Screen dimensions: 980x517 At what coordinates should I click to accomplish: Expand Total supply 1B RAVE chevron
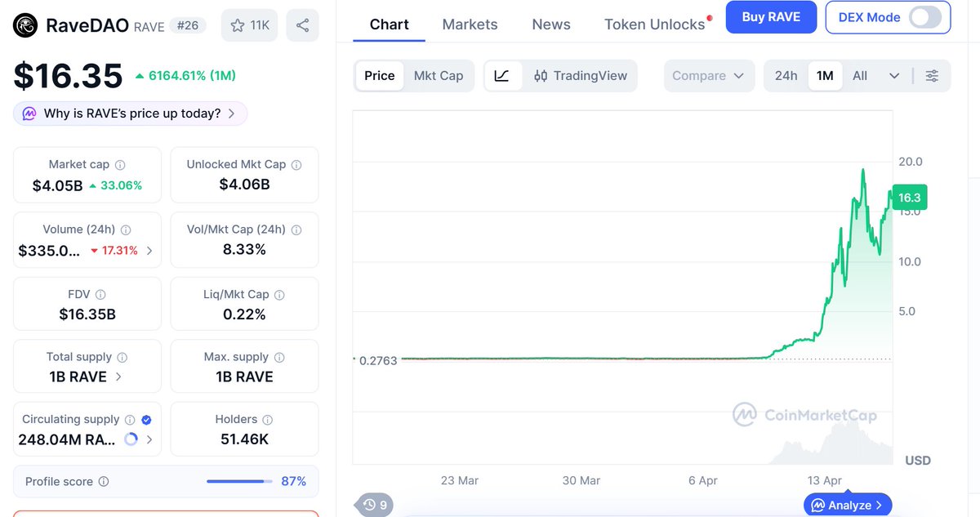pyautogui.click(x=119, y=377)
